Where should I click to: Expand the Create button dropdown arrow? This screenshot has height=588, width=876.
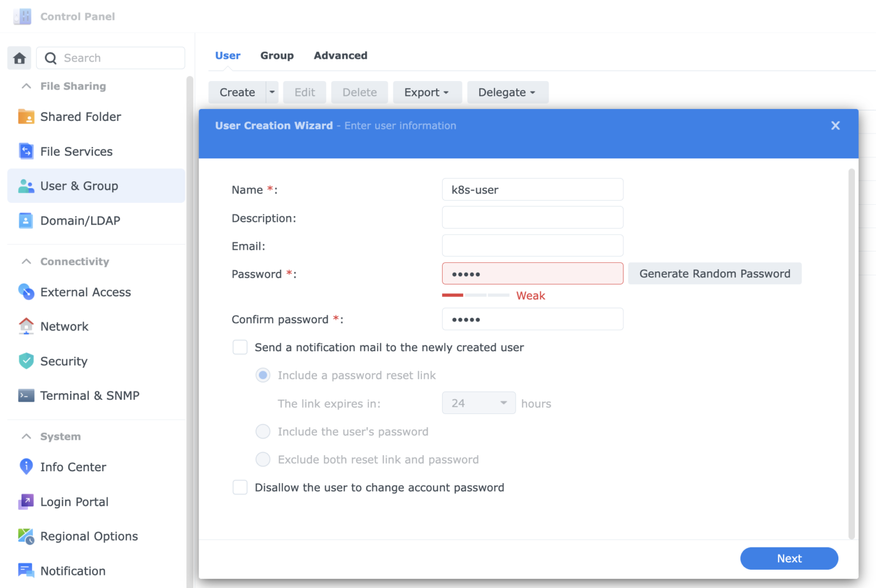(271, 92)
